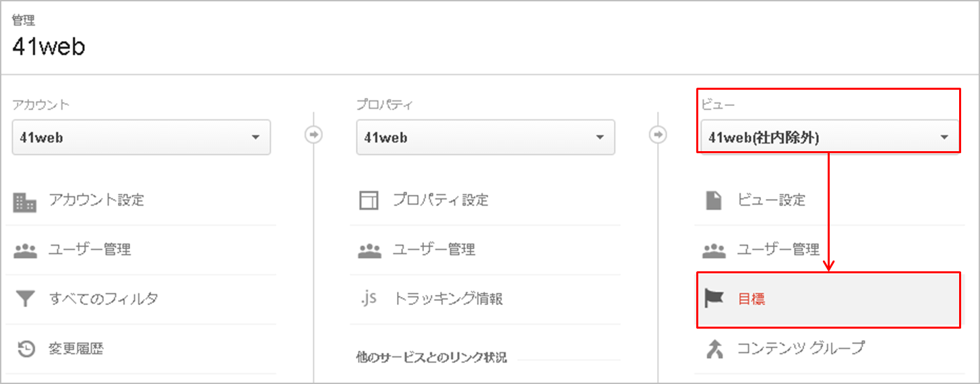Click the history clock icon for 変更履歴

coord(26,348)
